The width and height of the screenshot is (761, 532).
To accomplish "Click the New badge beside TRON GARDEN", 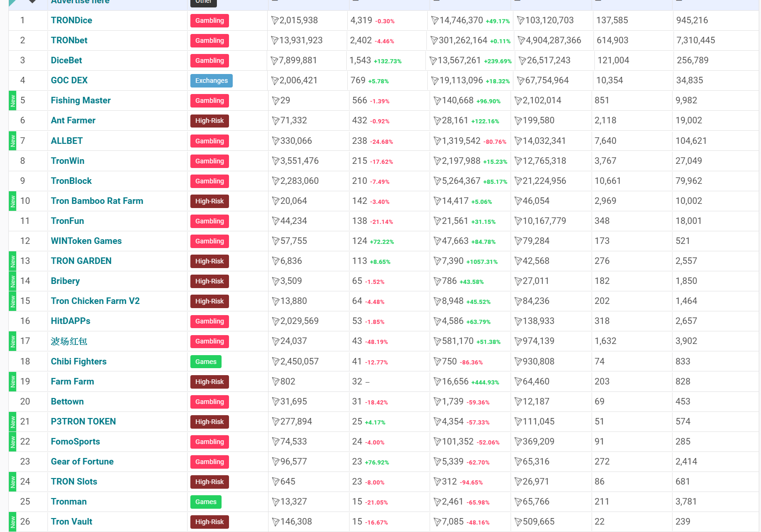I will (13, 261).
